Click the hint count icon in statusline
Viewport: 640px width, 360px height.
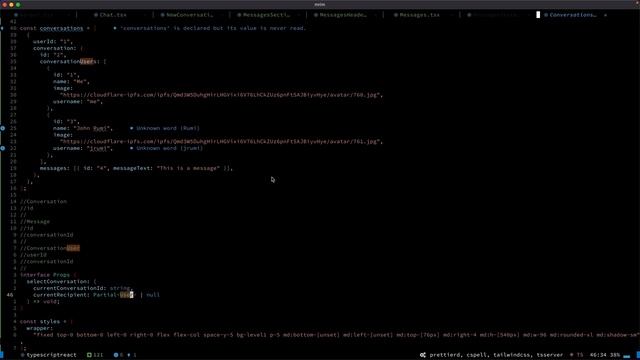tap(129, 355)
